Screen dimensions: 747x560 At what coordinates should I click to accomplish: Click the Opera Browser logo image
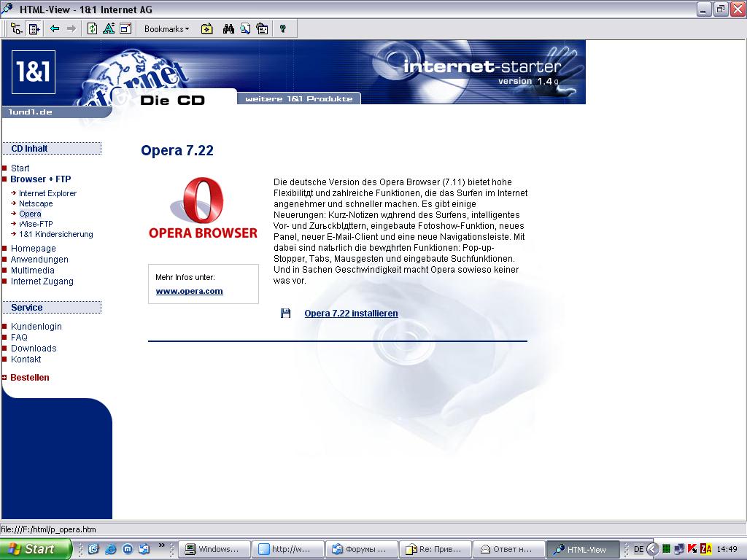203,208
